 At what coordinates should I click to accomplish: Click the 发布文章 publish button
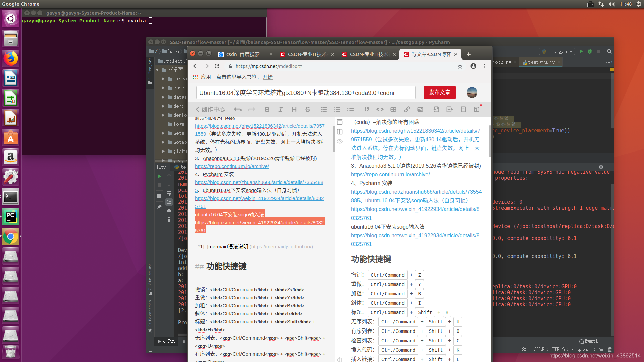[x=439, y=93]
